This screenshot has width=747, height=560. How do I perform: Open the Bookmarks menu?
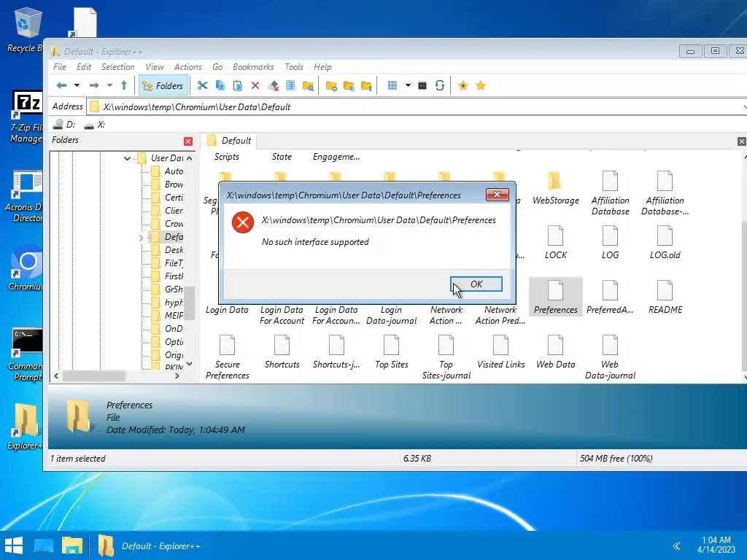pos(253,67)
